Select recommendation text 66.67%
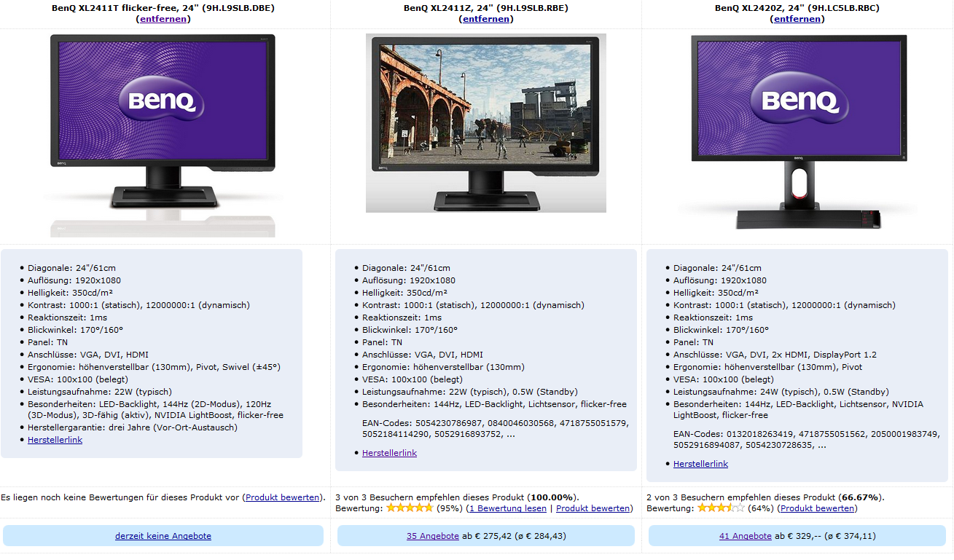Screen dimensions: 954x560 click(x=860, y=497)
